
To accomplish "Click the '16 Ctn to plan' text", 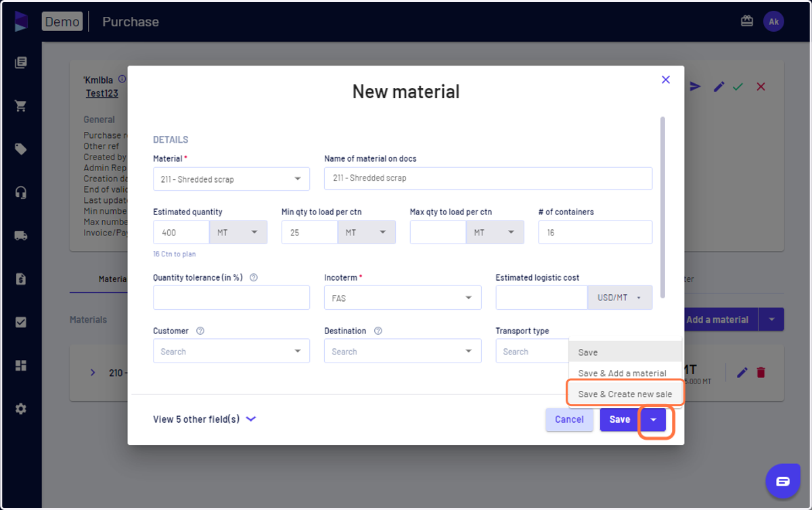I will point(175,254).
